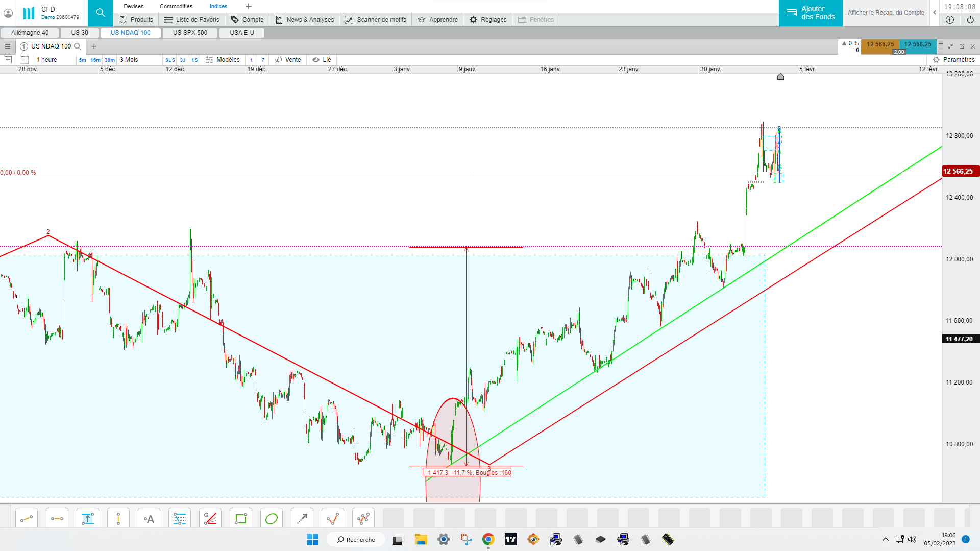Screen dimensions: 980x551
Task: Select the green rectangle drawing tool
Action: pyautogui.click(x=241, y=519)
